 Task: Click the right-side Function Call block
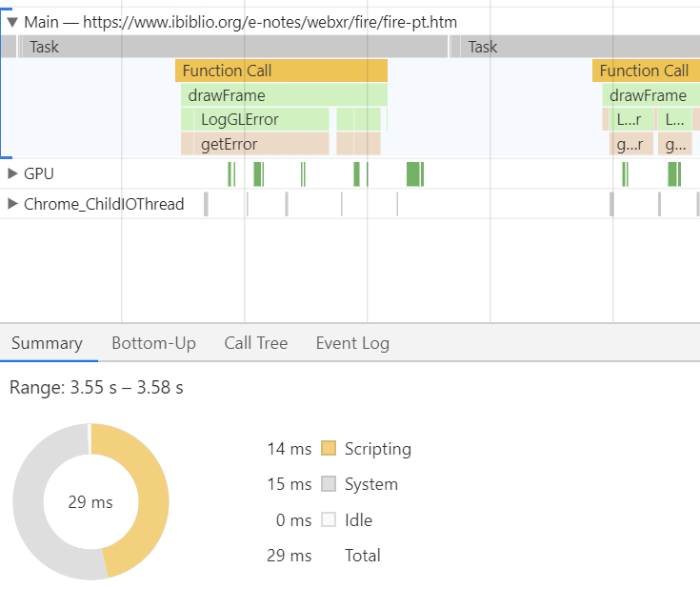(645, 71)
